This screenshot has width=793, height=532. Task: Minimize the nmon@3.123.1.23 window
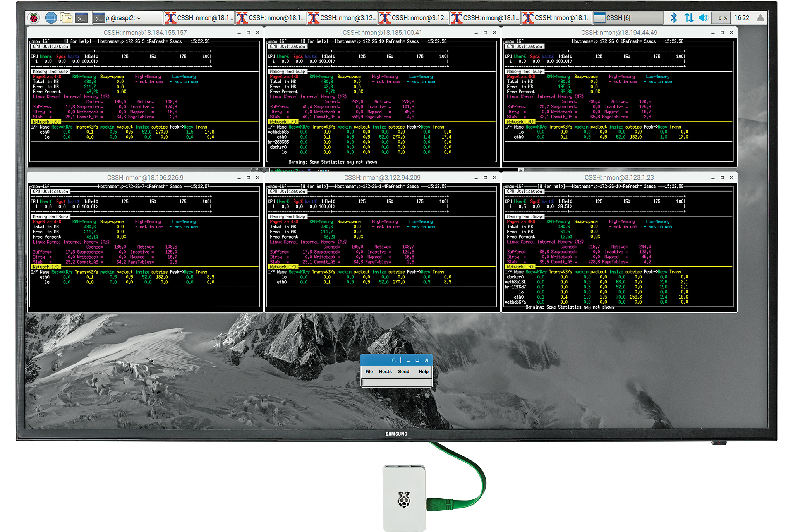pos(713,178)
